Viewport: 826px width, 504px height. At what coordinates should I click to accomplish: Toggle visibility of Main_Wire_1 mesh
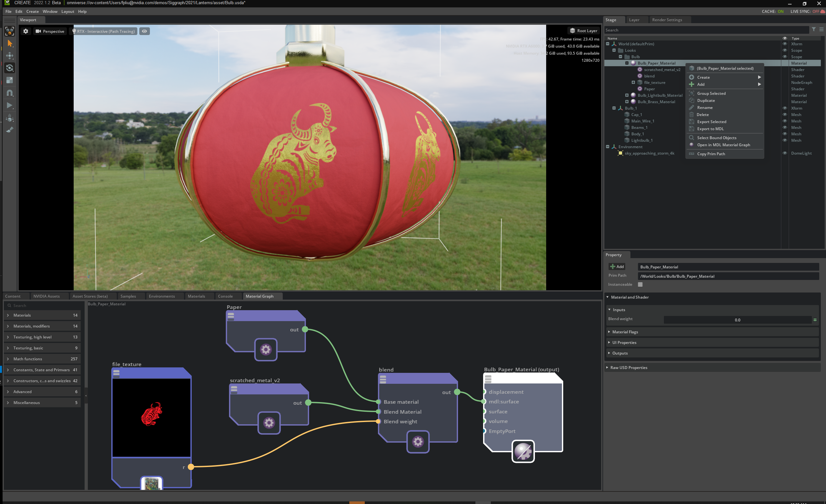[785, 121]
